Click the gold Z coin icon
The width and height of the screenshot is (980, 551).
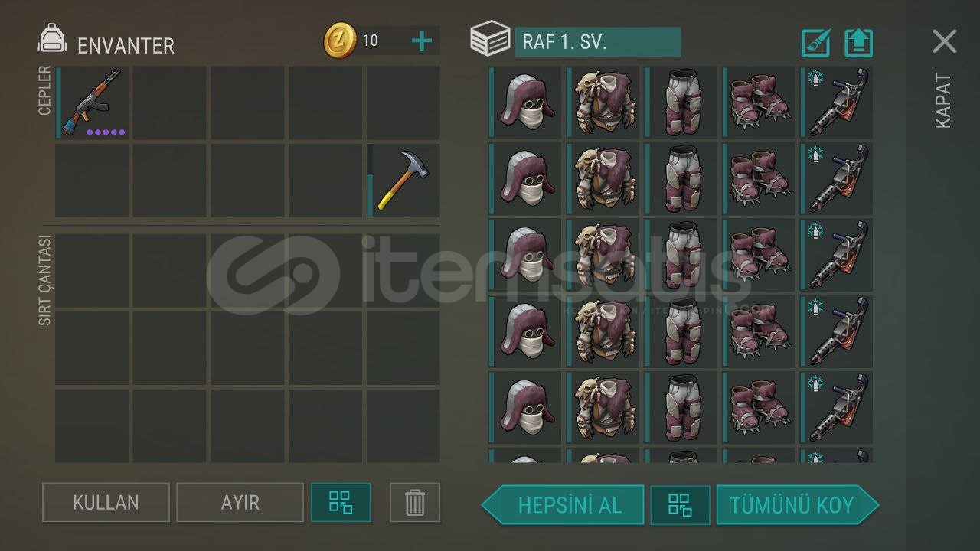pyautogui.click(x=340, y=41)
